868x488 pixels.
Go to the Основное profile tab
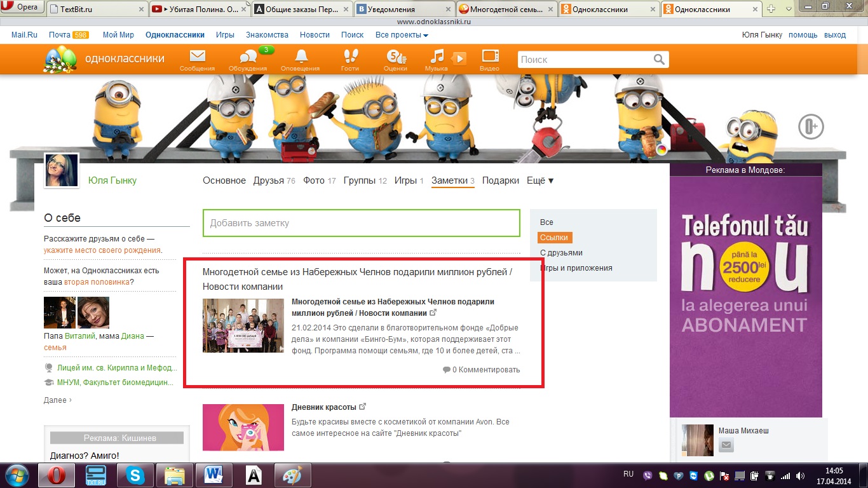tap(224, 180)
